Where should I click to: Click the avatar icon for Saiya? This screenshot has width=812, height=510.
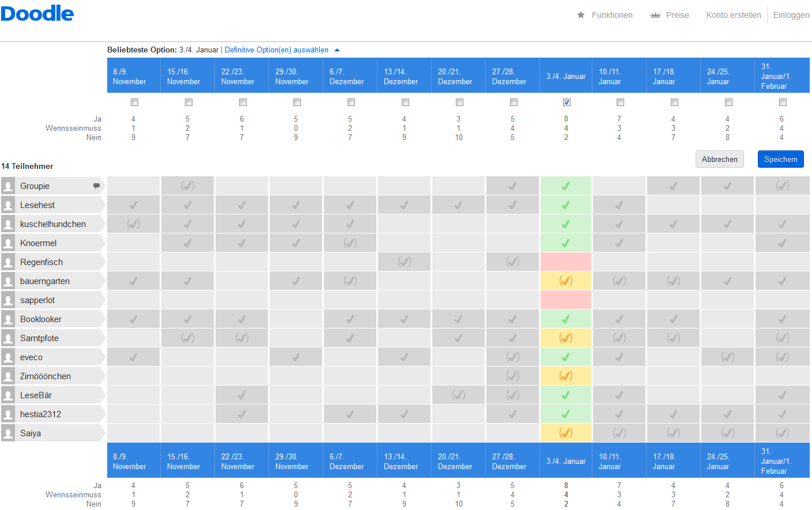click(8, 433)
